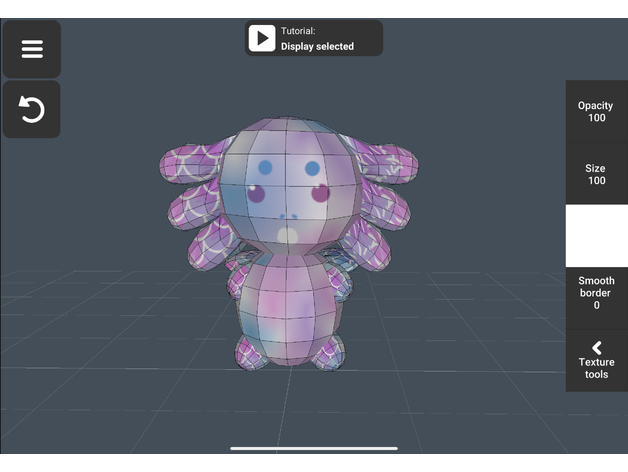Click the model's right foot

coord(327,353)
